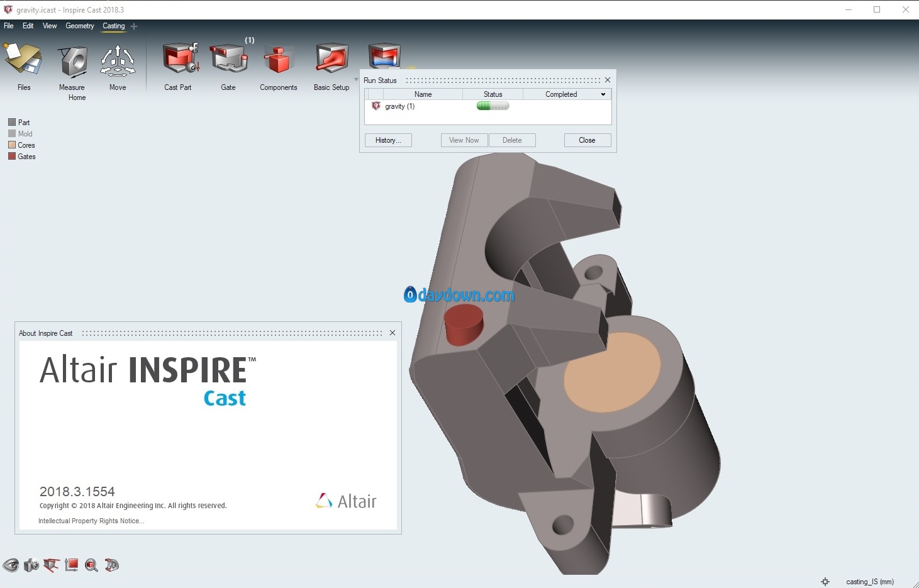
Task: Add a new ribbon tab with plus
Action: tap(134, 26)
